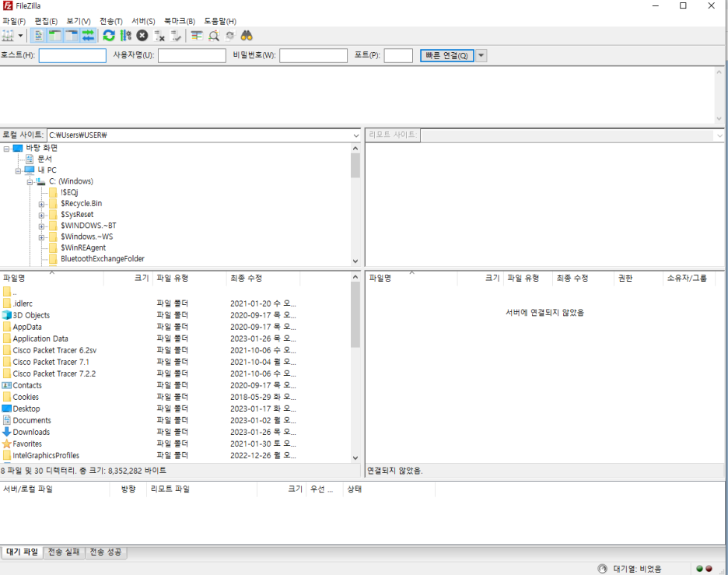
Task: Toggle processing of the transfer queue
Action: click(126, 36)
